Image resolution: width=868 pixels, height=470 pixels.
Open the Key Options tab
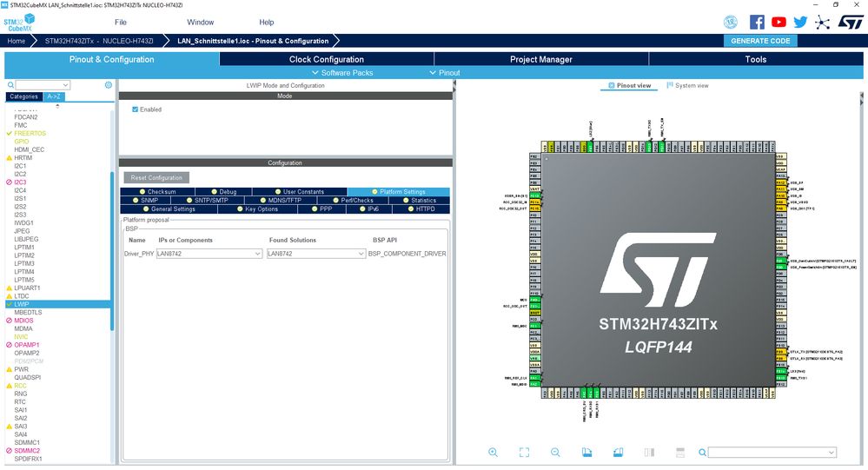click(x=257, y=209)
